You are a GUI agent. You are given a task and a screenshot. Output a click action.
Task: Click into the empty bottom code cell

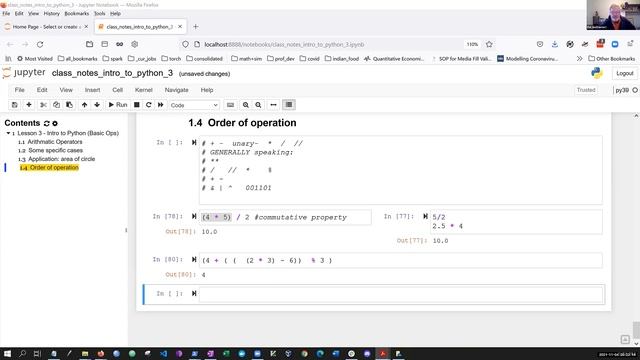[x=400, y=294]
